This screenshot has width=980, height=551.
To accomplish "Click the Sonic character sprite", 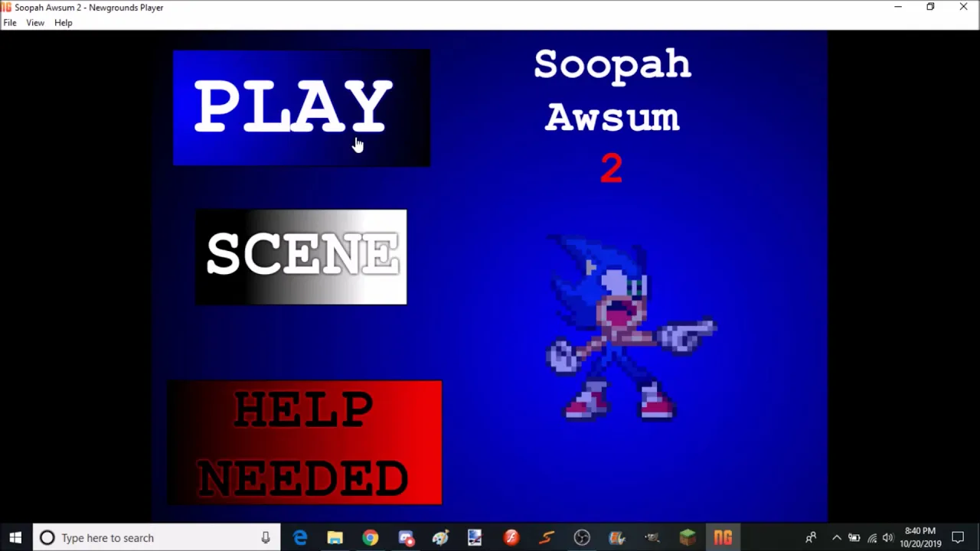I will 631,328.
